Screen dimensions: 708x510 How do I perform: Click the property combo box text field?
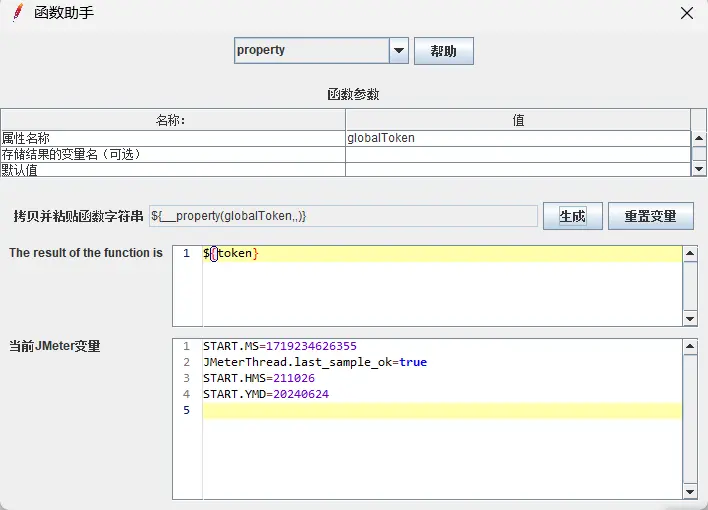point(311,51)
